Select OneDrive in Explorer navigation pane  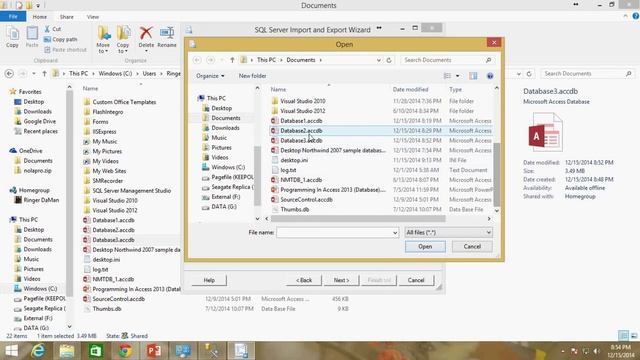[x=30, y=151]
